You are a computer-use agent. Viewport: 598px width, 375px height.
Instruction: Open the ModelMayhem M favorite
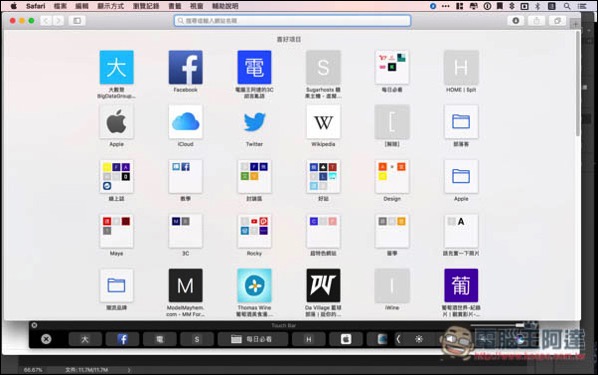(185, 285)
